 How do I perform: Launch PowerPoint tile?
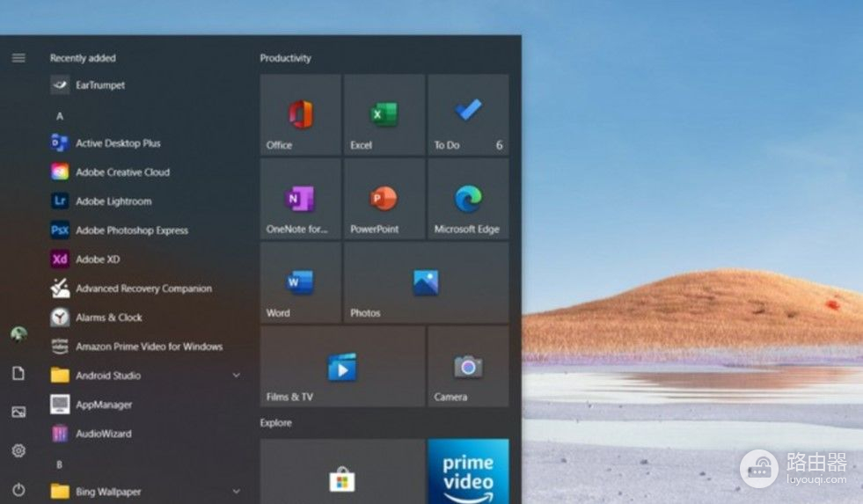point(384,199)
